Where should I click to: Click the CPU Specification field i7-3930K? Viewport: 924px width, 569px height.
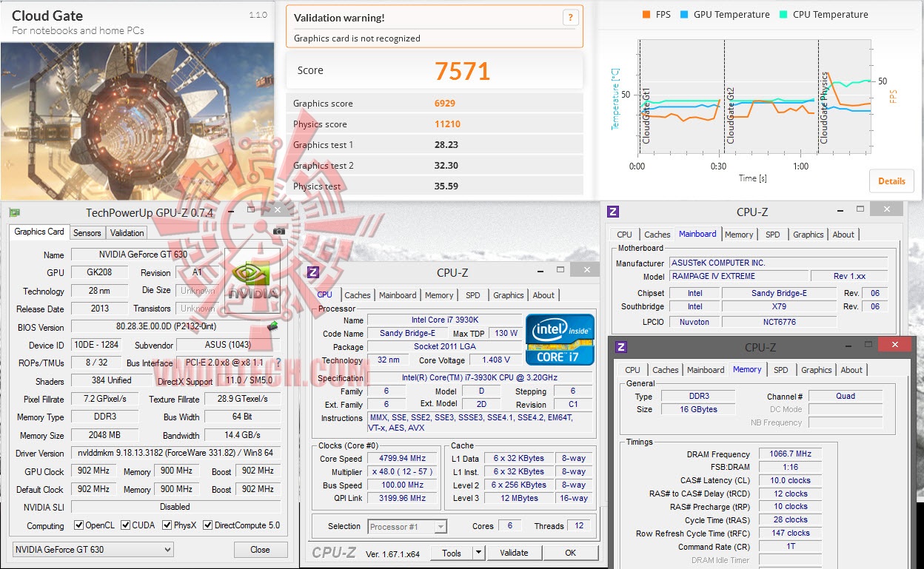pyautogui.click(x=480, y=377)
